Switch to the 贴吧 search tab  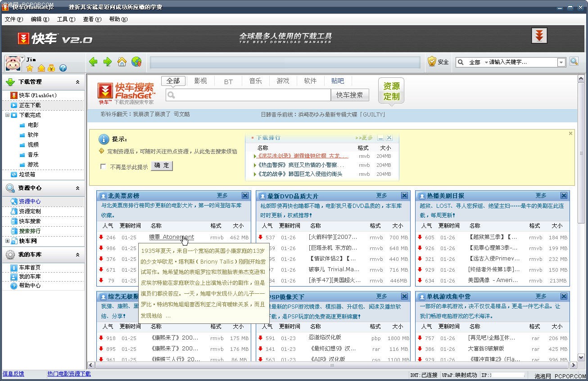(338, 81)
